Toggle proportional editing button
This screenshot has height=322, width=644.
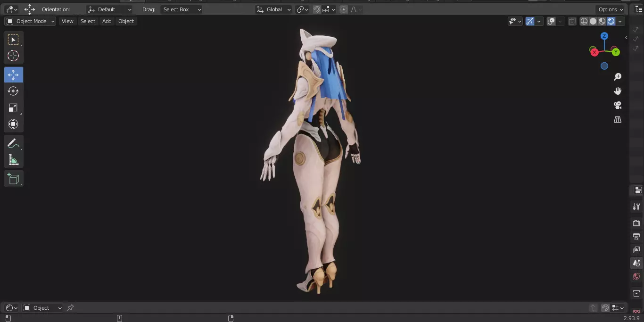(x=344, y=9)
